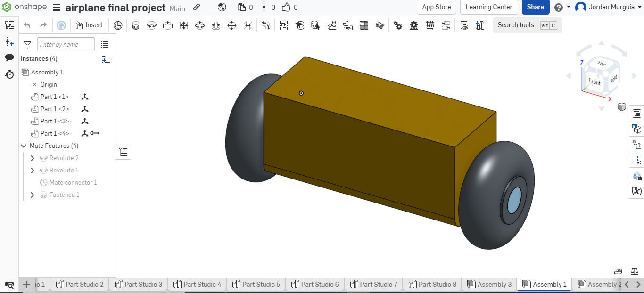Click the Filter by name field

pos(66,44)
